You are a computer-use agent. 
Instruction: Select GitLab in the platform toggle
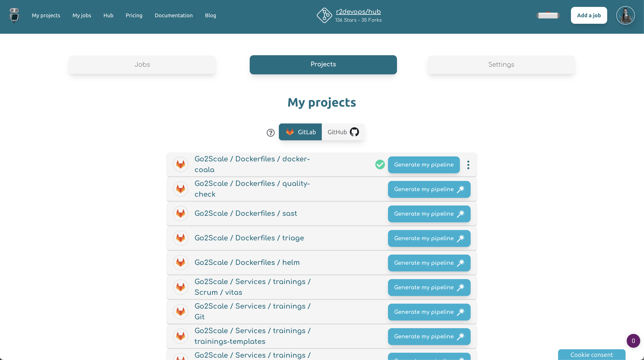[300, 132]
